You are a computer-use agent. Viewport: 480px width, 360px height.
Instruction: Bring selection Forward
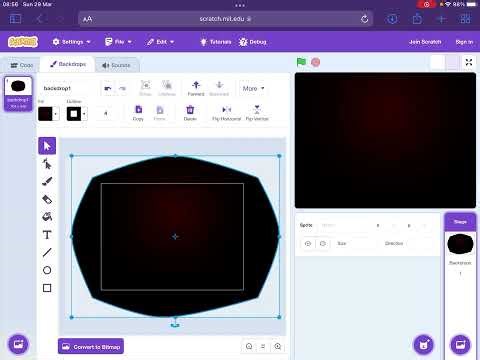pos(196,88)
